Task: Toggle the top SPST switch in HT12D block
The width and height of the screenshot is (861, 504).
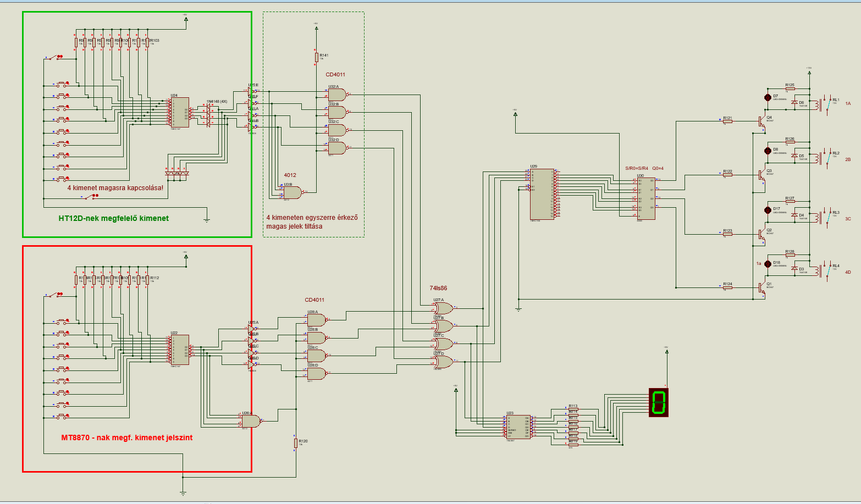Action: pos(54,57)
